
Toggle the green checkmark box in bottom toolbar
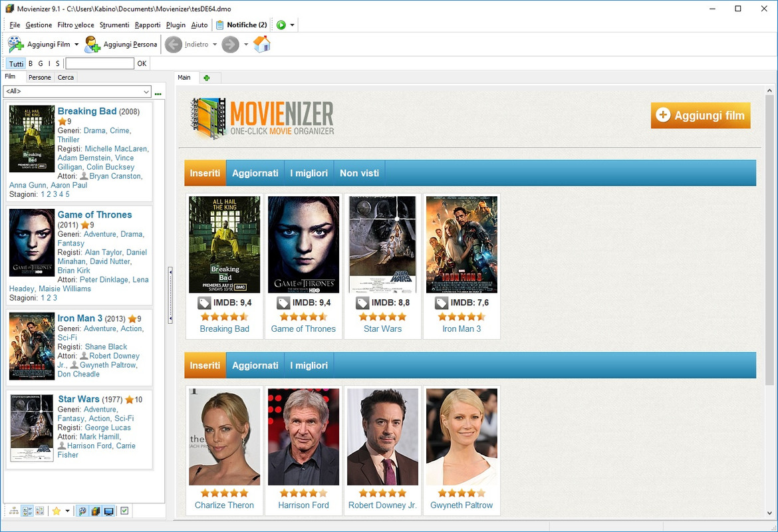pyautogui.click(x=124, y=511)
